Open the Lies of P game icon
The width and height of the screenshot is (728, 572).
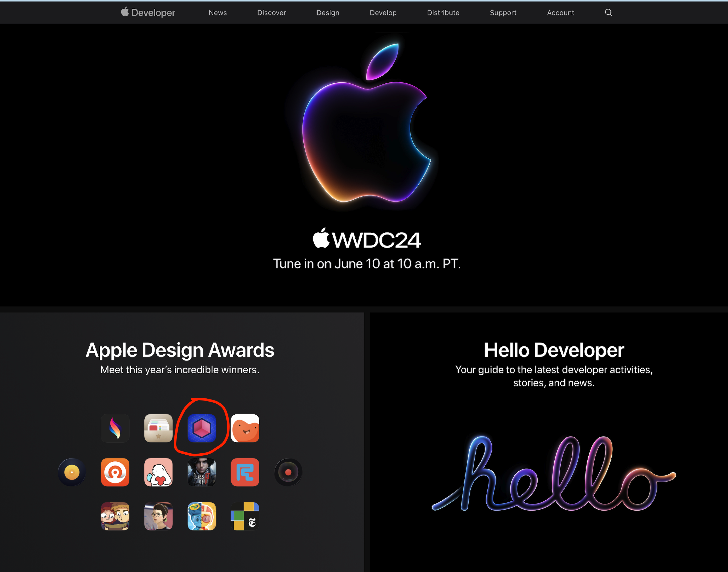[x=202, y=472]
